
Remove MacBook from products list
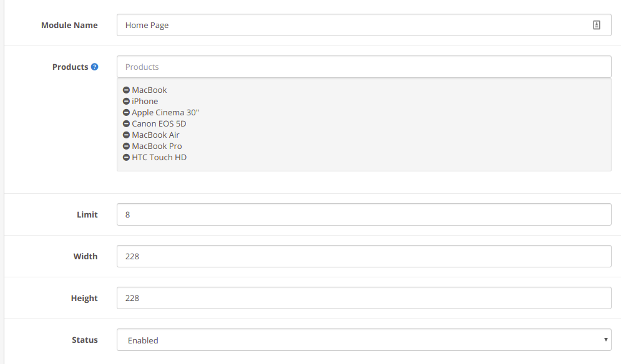tap(126, 90)
